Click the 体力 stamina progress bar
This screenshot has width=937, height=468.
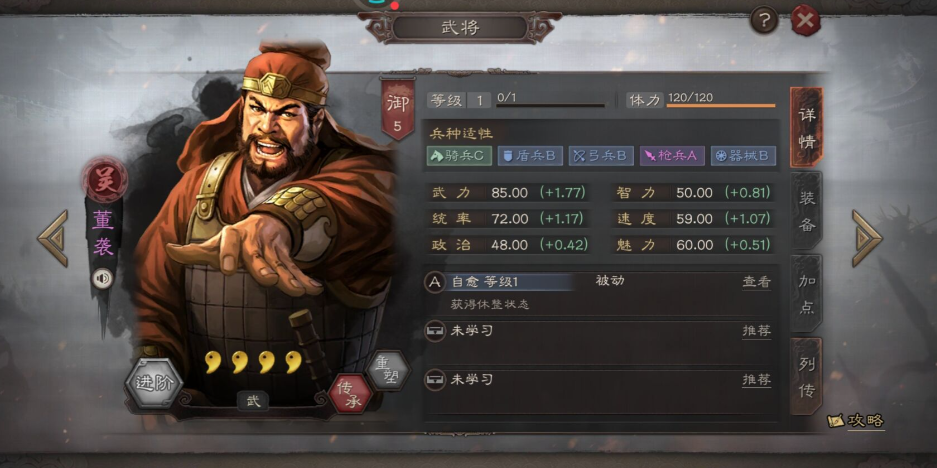coord(721,106)
